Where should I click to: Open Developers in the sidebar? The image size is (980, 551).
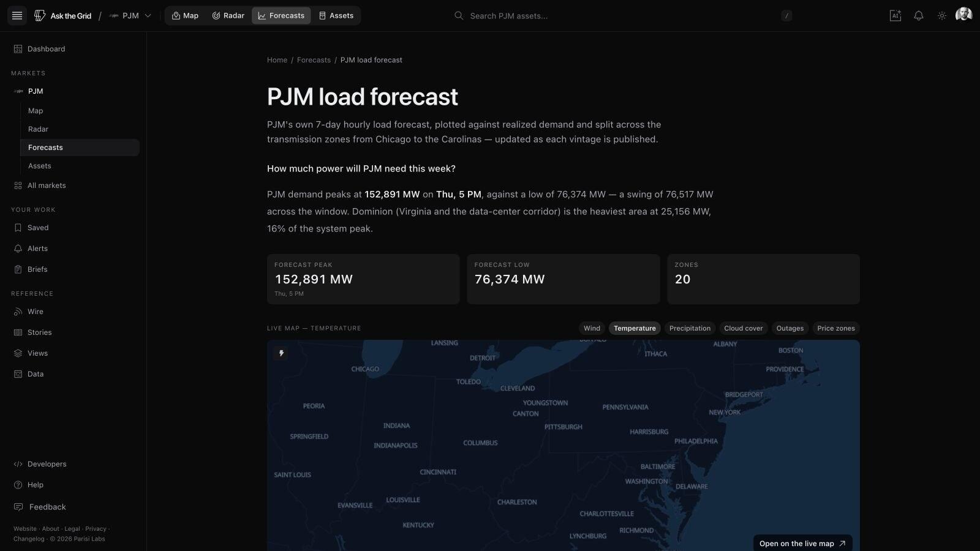pyautogui.click(x=73, y=464)
